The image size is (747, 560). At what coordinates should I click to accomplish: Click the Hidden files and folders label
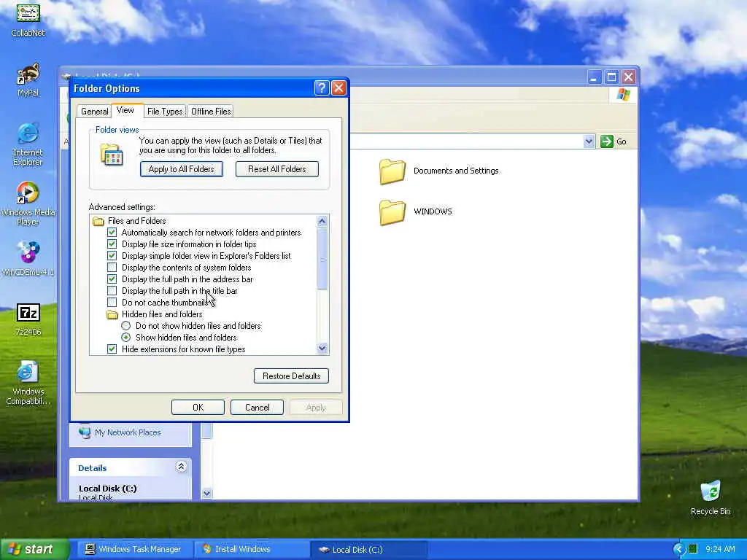162,314
